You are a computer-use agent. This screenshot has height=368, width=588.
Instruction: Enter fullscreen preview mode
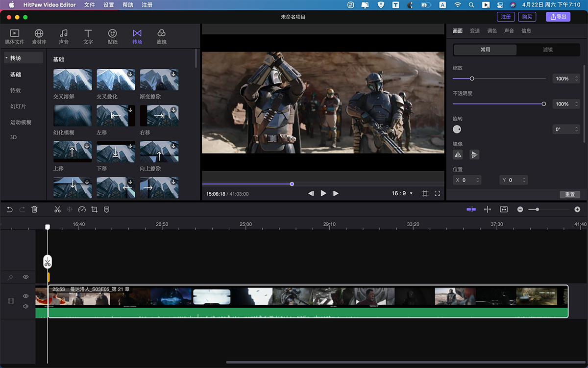pyautogui.click(x=437, y=193)
